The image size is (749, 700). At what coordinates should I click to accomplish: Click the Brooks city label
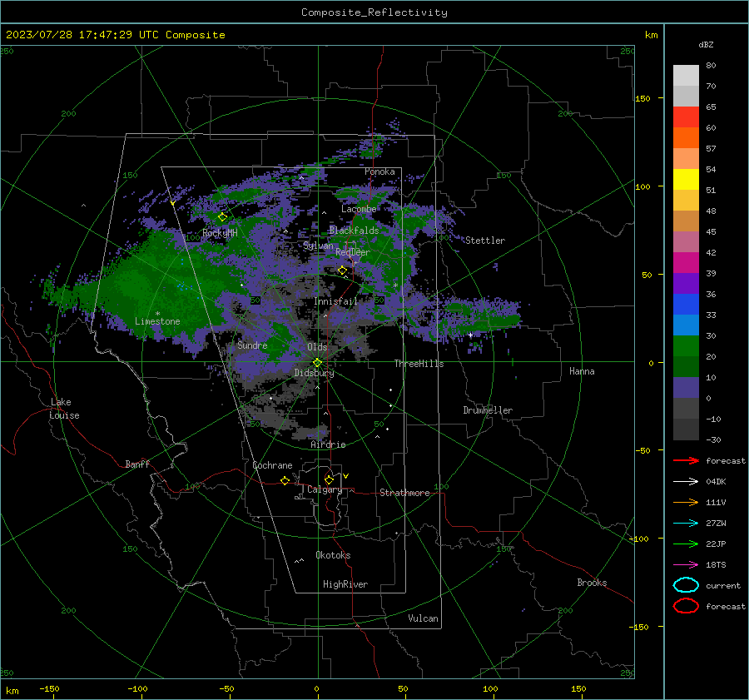[x=592, y=583]
